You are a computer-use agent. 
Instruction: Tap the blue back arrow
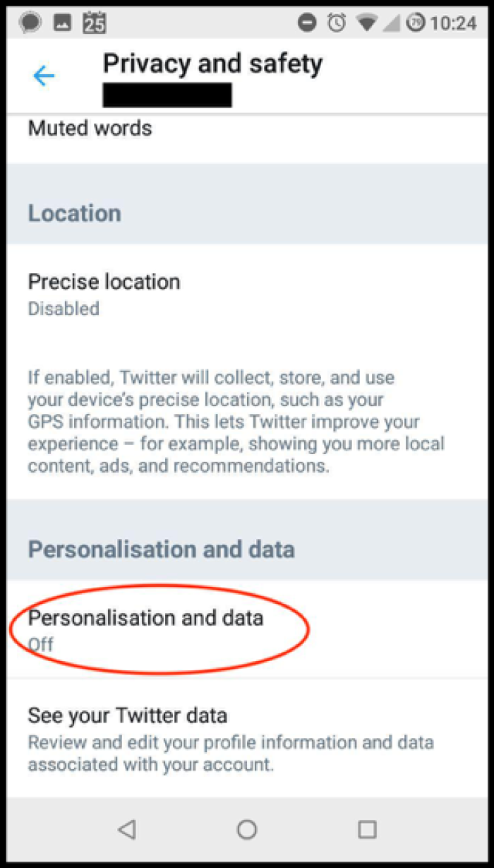coord(44,76)
